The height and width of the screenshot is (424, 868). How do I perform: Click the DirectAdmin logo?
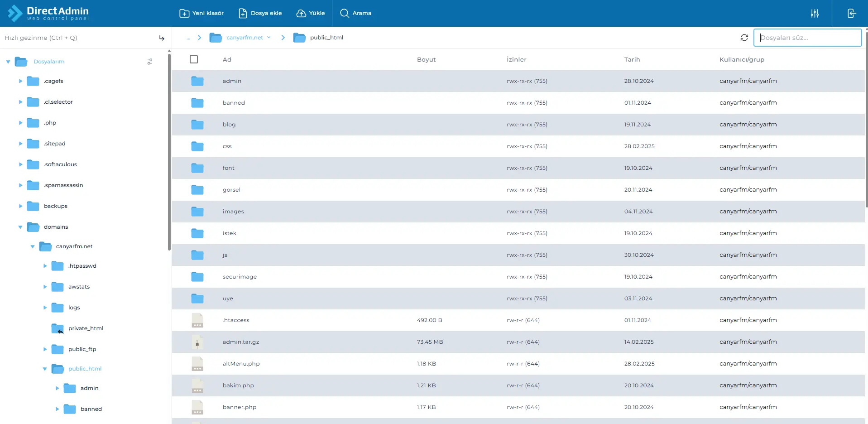pyautogui.click(x=49, y=13)
